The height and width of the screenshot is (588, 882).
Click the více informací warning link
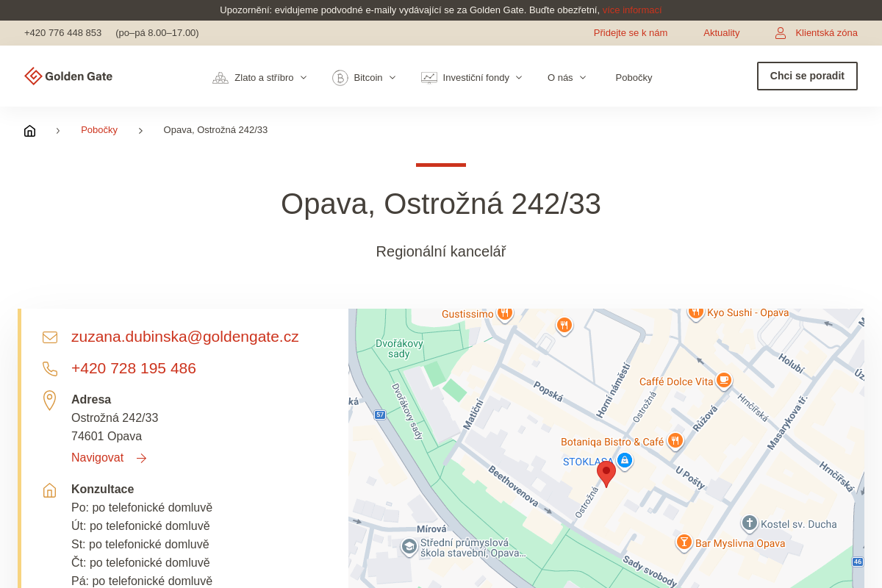click(x=632, y=10)
